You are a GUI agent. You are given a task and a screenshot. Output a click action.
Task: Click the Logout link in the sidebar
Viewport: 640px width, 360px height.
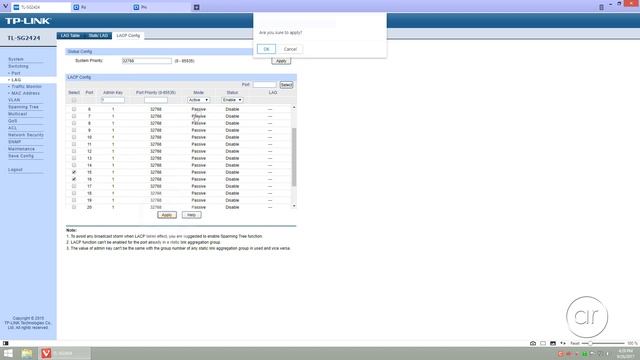click(x=15, y=169)
